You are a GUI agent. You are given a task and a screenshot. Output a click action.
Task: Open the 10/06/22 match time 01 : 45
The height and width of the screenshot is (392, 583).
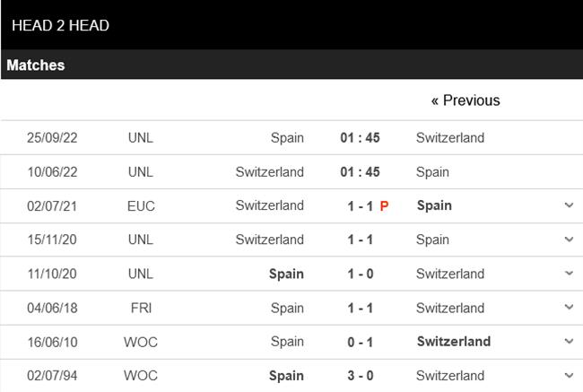[360, 172]
